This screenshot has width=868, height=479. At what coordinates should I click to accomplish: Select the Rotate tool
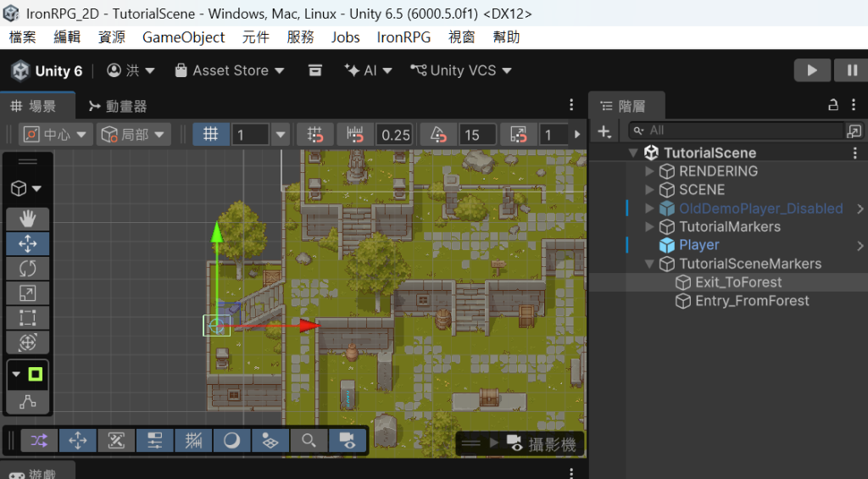(x=28, y=269)
